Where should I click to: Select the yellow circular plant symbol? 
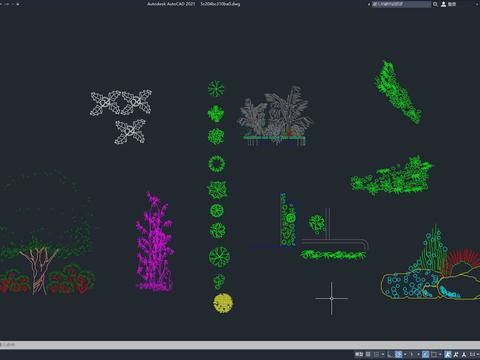[223, 303]
